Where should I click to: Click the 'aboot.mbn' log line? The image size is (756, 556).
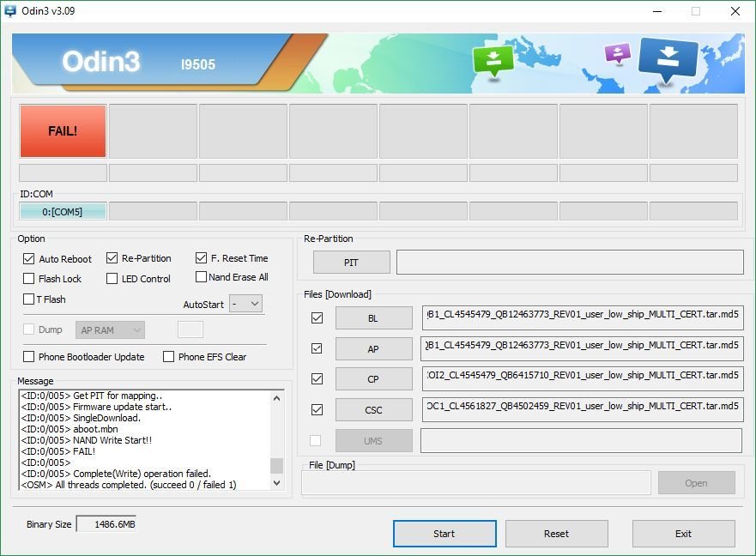[x=70, y=429]
